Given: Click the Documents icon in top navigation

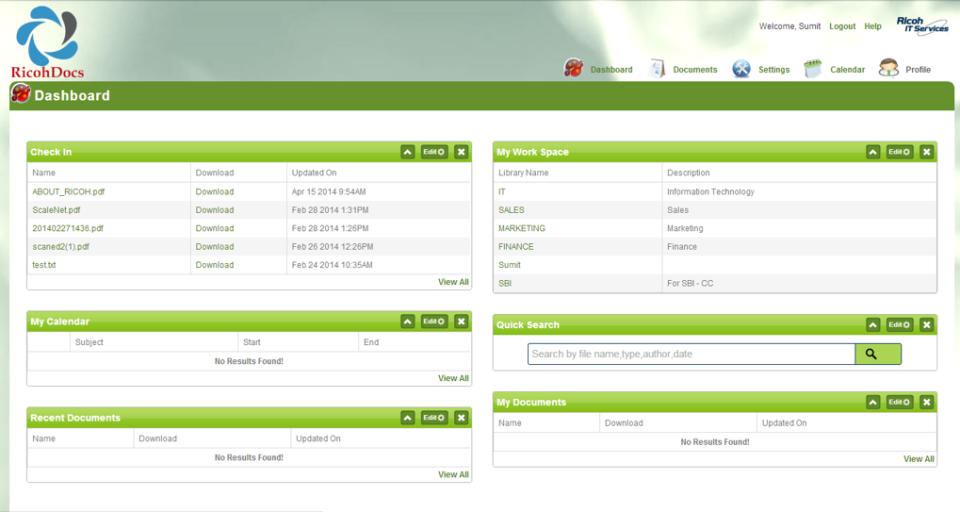Looking at the screenshot, I should pyautogui.click(x=657, y=69).
